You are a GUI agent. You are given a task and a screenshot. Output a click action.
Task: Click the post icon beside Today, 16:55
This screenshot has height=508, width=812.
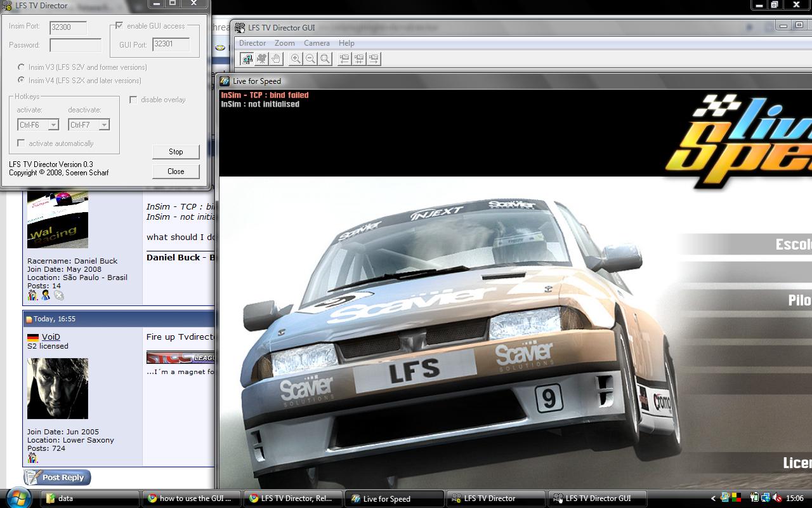pos(29,319)
